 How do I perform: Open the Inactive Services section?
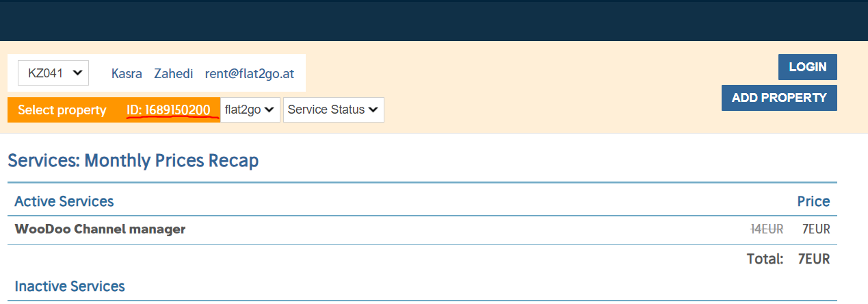[x=70, y=286]
